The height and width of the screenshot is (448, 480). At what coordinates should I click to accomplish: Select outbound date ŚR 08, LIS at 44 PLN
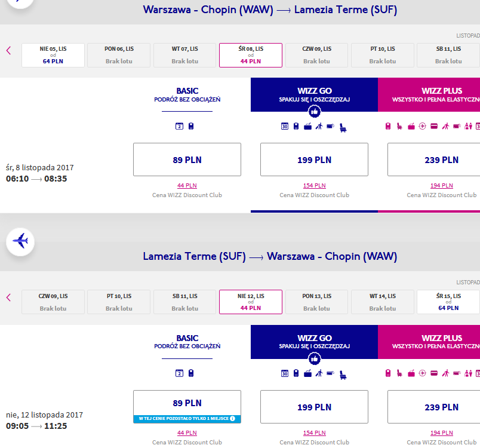(251, 55)
